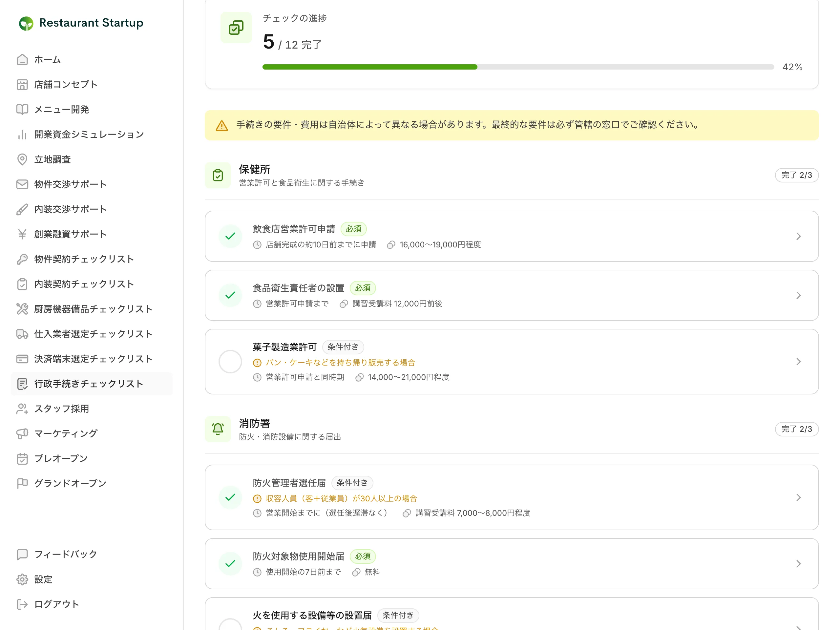This screenshot has width=840, height=630.
Task: Click the ログアウト link
Action: tap(92, 604)
